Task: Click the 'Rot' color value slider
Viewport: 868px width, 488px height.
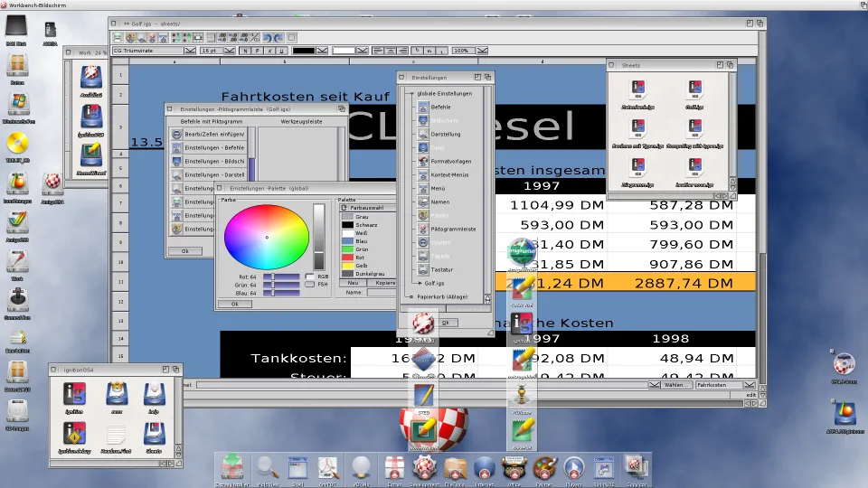Action: click(x=280, y=276)
